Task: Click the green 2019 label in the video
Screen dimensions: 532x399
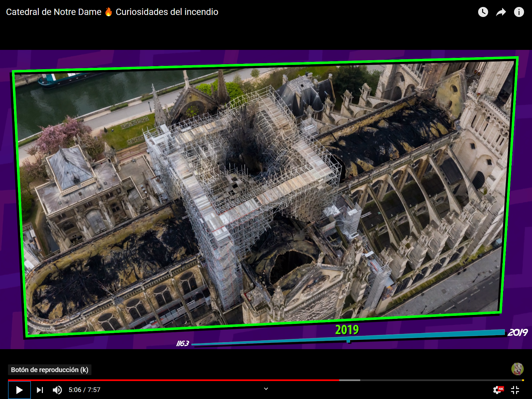Action: pyautogui.click(x=347, y=330)
